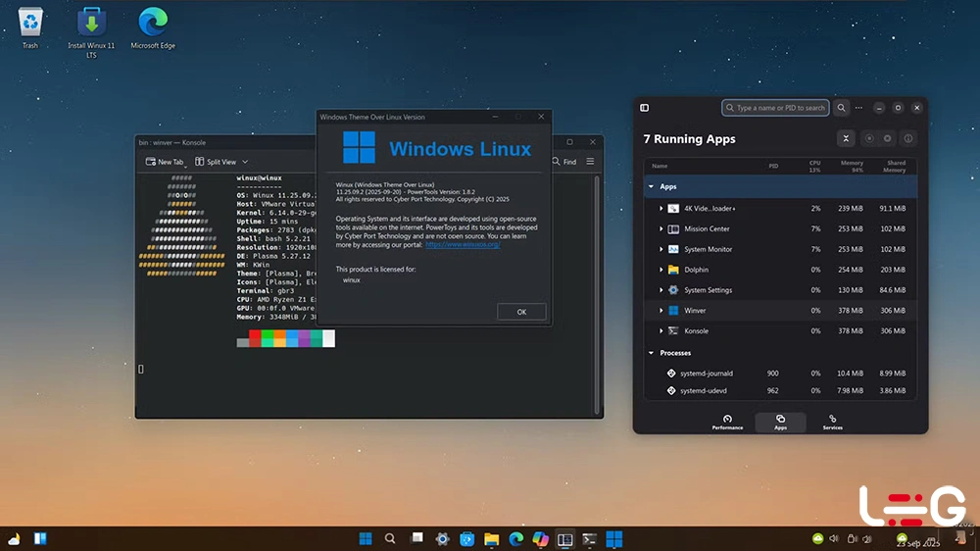Image resolution: width=980 pixels, height=551 pixels.
Task: Open the Konsole hamburger menu
Action: pos(590,162)
